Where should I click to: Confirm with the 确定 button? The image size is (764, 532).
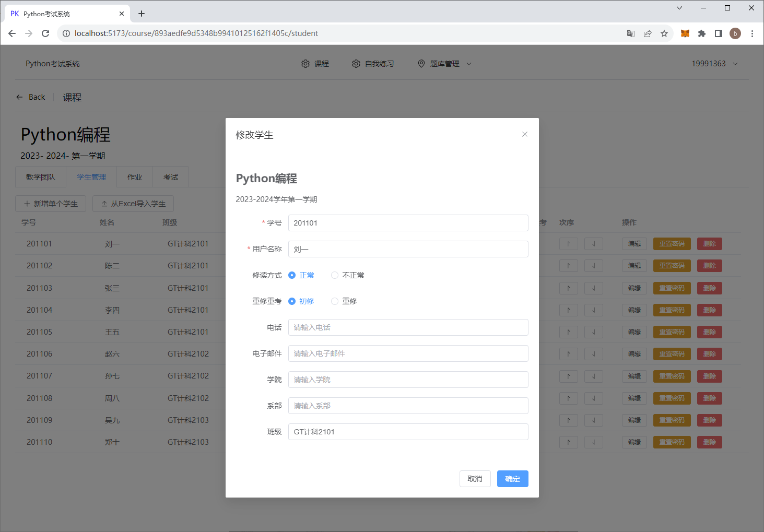[512, 479]
